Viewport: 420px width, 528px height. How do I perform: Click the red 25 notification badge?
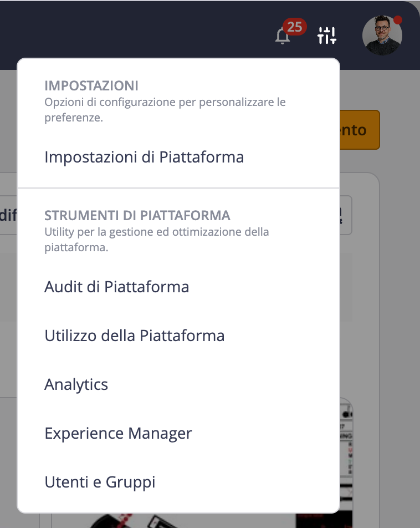(294, 27)
